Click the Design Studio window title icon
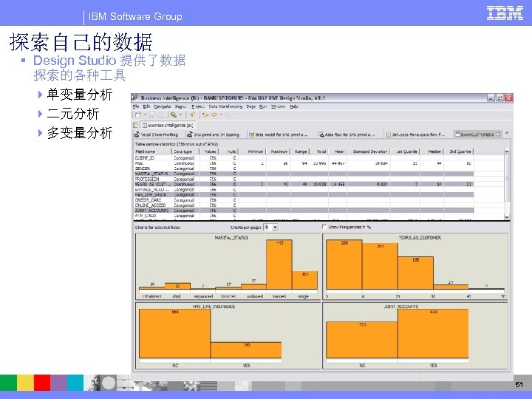Image resolution: width=532 pixels, height=399 pixels. (135, 98)
